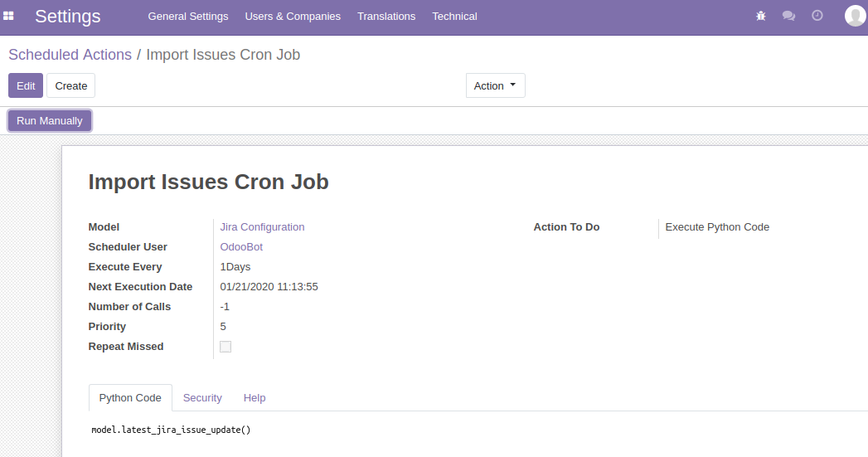The height and width of the screenshot is (457, 868).
Task: Open the Jira Configuration model link
Action: coord(262,227)
